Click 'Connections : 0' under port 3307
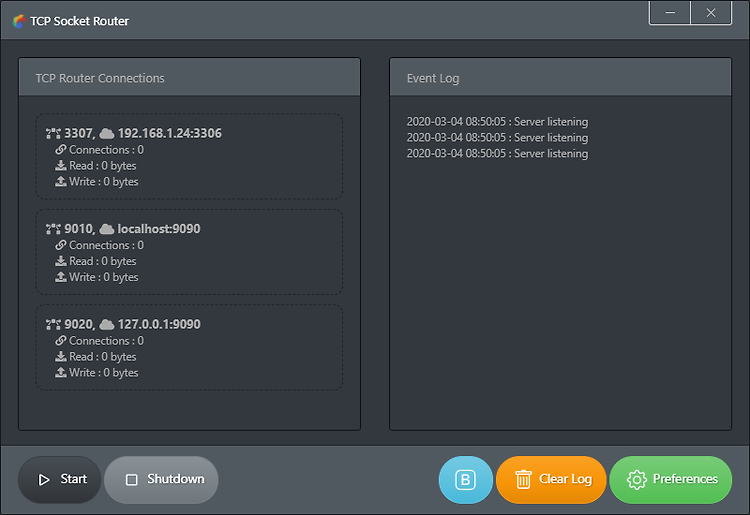Screen dimensions: 750x515 pyautogui.click(x=106, y=150)
